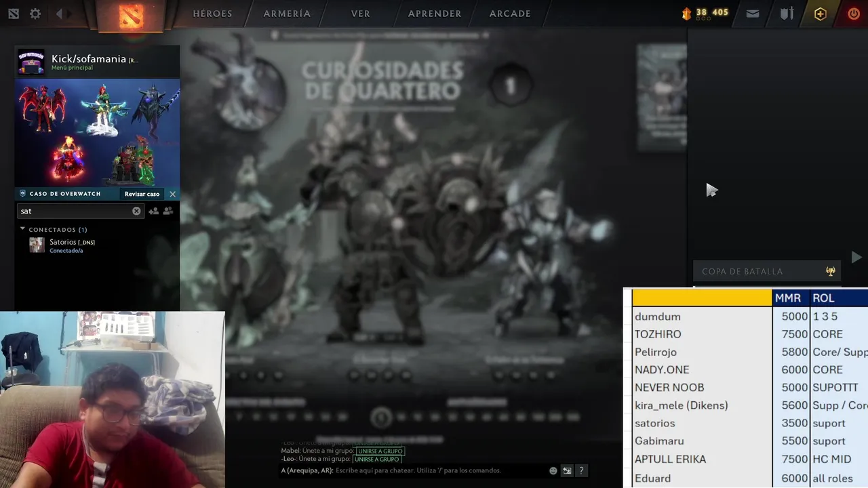Open the Dota Plus hexagon icon
The width and height of the screenshot is (868, 488).
(x=821, y=14)
